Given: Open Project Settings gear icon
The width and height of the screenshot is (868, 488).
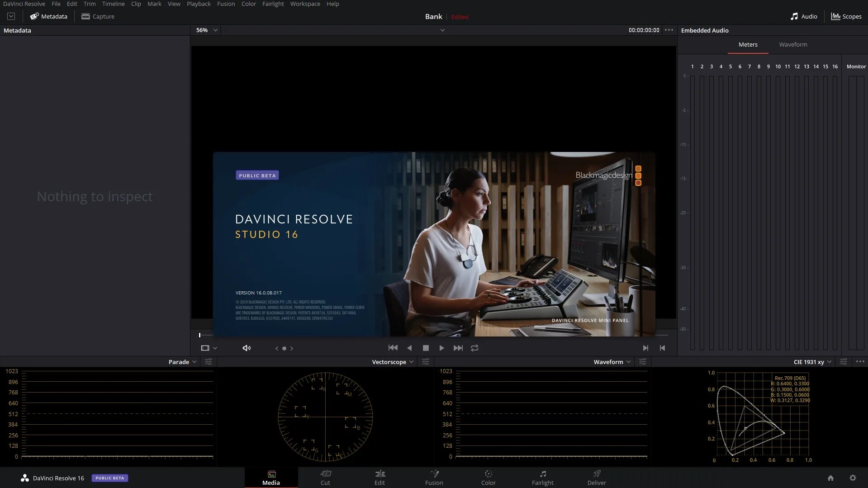Looking at the screenshot, I should click(x=853, y=478).
